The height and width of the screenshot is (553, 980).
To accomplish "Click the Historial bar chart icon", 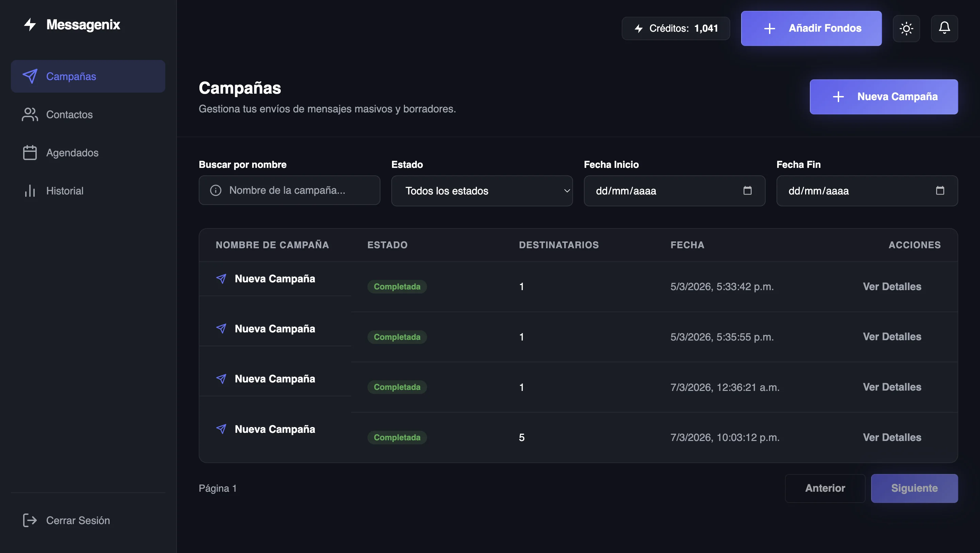I will click(x=30, y=191).
